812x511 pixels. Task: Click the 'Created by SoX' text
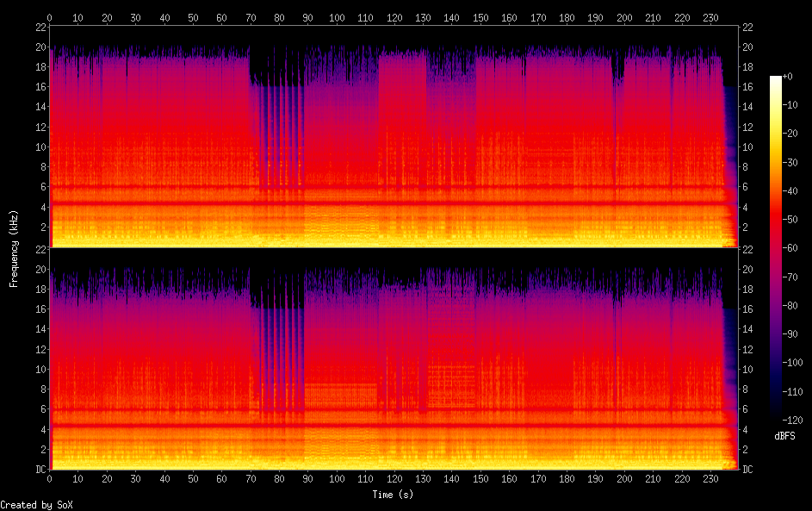pos(36,505)
